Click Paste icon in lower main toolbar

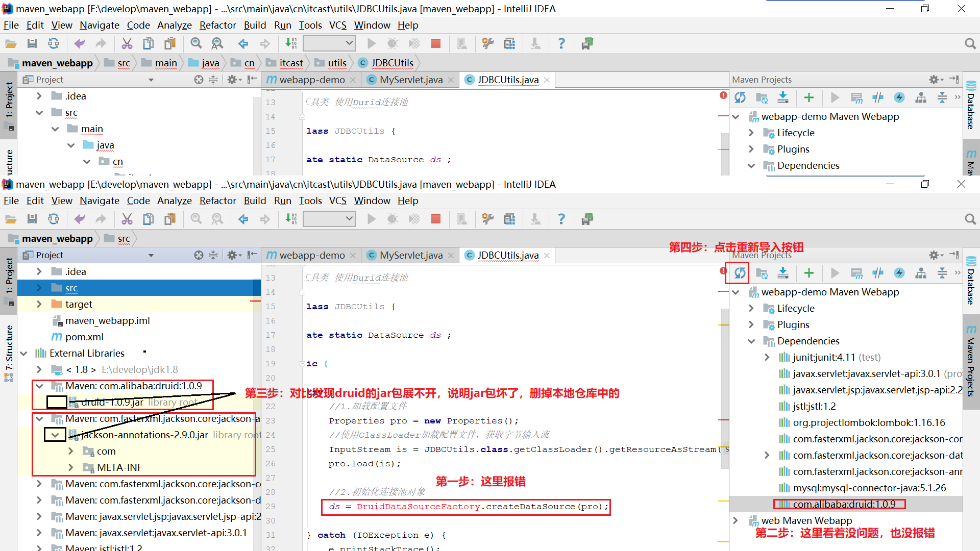pos(169,219)
